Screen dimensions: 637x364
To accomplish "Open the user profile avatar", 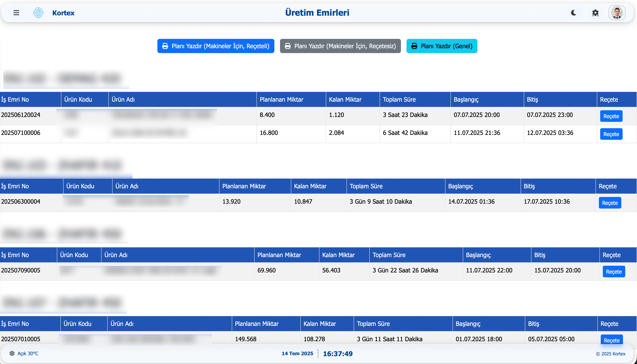I will (x=617, y=13).
